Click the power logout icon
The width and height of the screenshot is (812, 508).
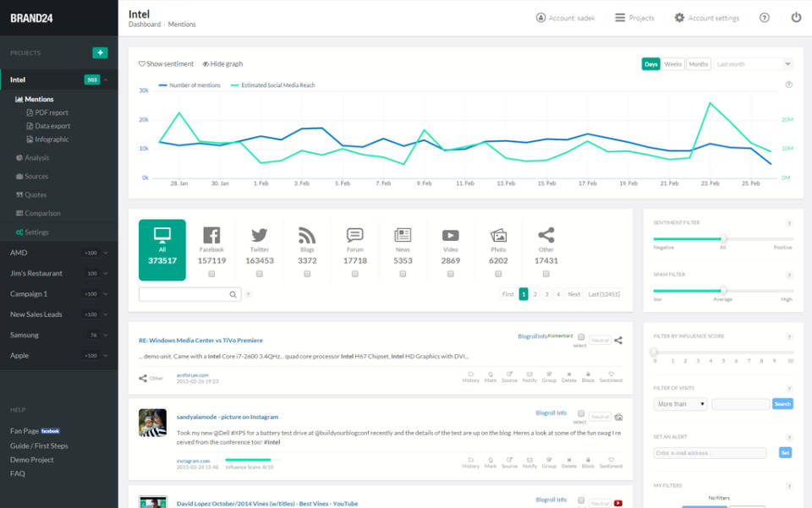click(x=796, y=18)
